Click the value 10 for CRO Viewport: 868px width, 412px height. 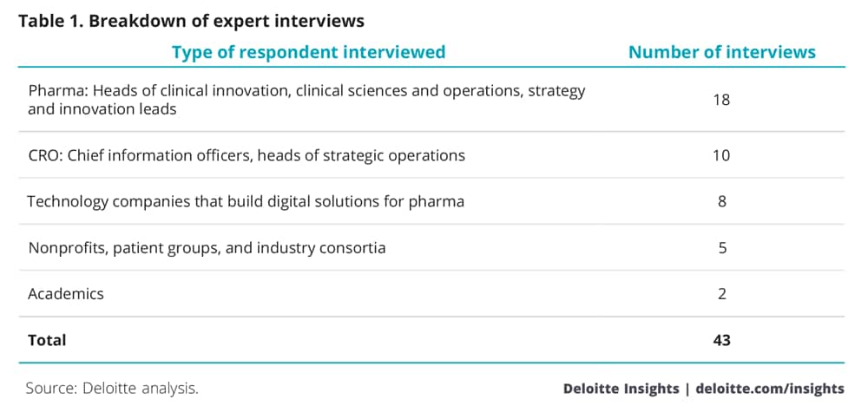pos(722,155)
